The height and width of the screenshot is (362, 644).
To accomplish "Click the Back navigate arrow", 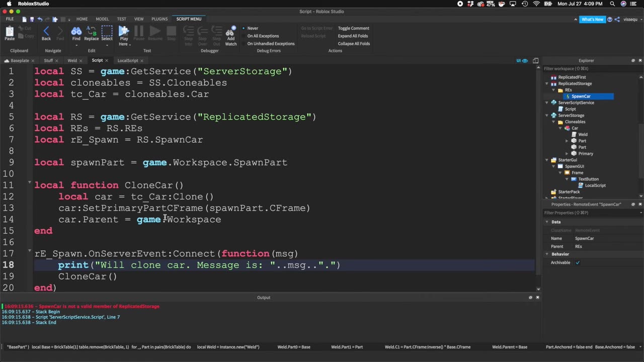I will point(46,31).
